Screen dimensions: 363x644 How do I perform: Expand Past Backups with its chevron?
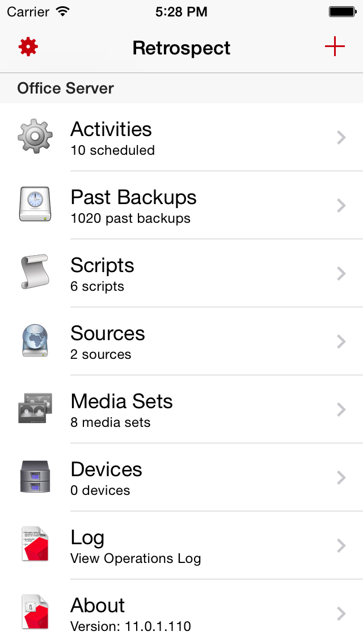pos(341,205)
